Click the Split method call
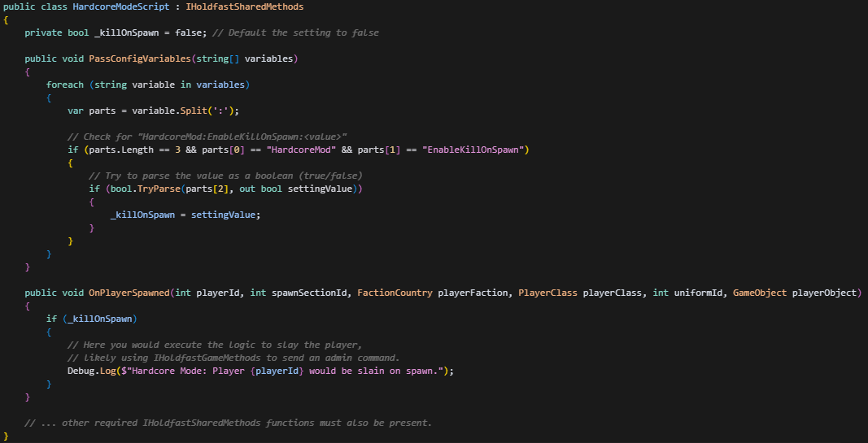 [x=185, y=111]
